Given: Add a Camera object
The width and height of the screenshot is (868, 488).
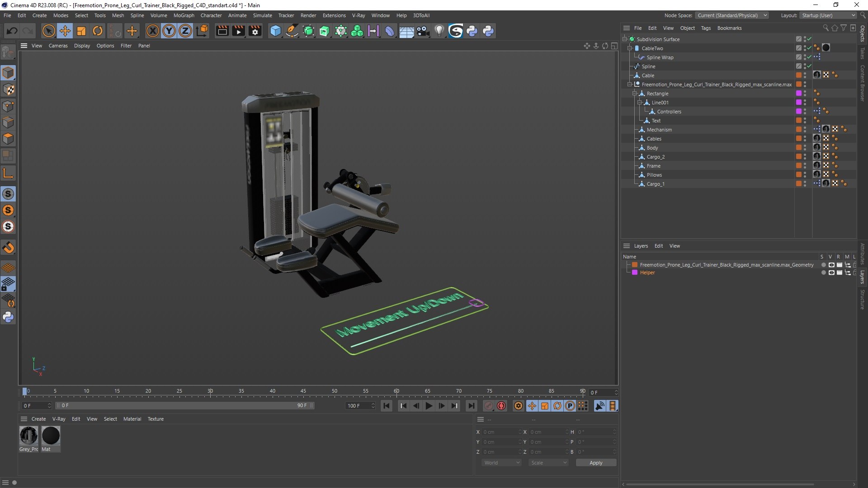Looking at the screenshot, I should [x=423, y=31].
